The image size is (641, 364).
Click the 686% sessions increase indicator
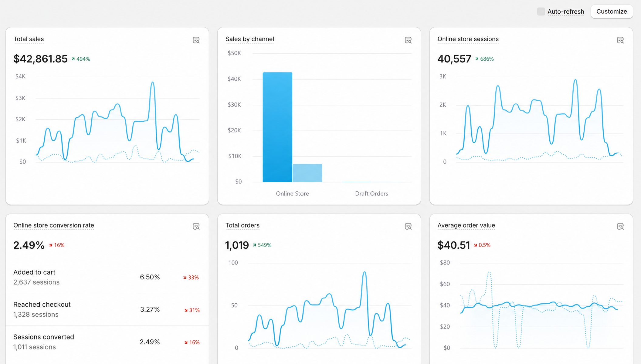click(484, 59)
